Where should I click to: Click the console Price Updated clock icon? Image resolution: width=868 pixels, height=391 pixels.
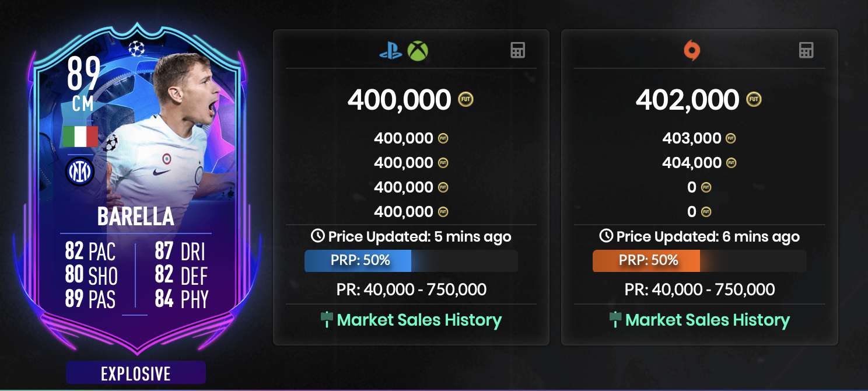[318, 236]
